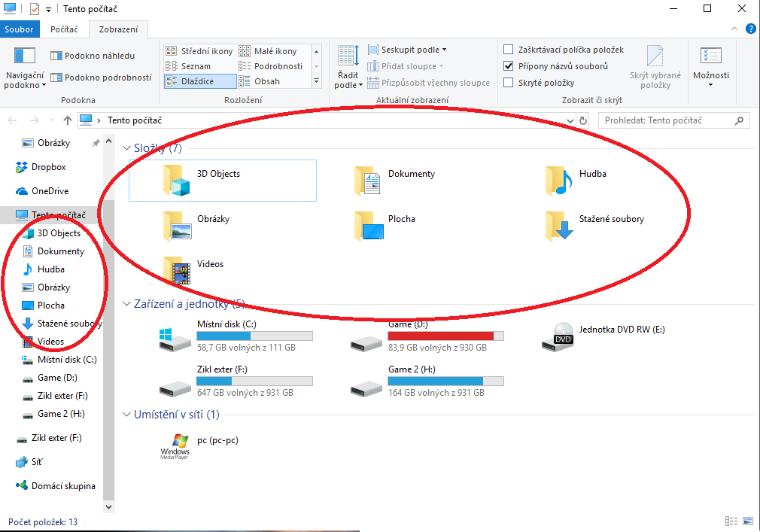This screenshot has height=532, width=760.
Task: Open the Seskupit podle dropdown
Action: point(407,50)
